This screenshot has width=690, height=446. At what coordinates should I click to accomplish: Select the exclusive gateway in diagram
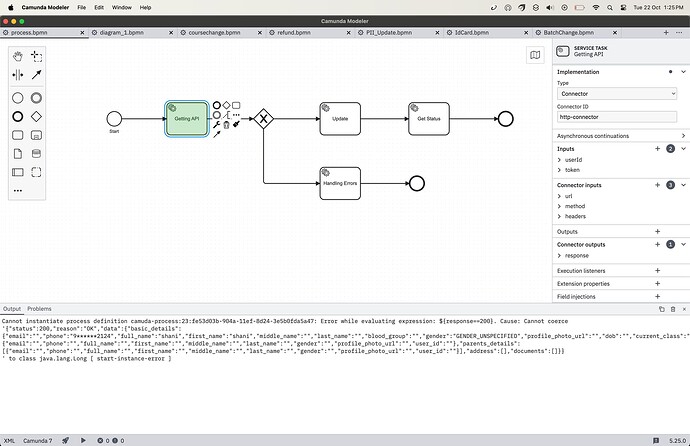click(264, 119)
